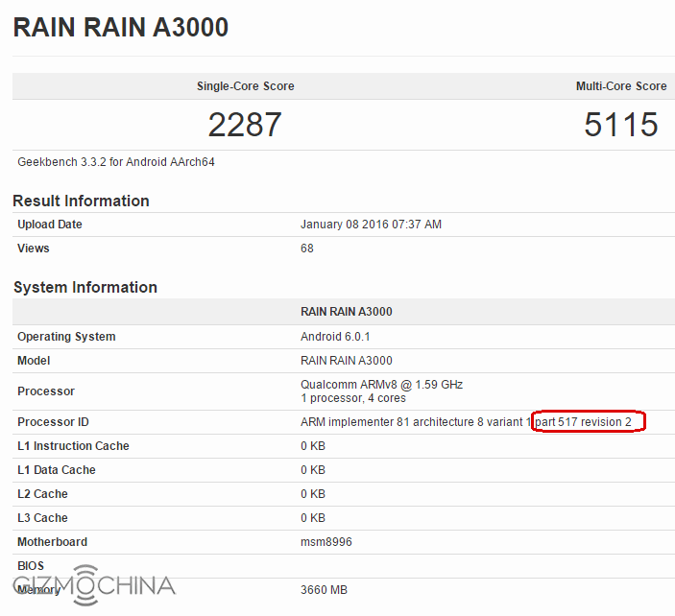
Task: Select the Upload Date label
Action: coord(50,225)
